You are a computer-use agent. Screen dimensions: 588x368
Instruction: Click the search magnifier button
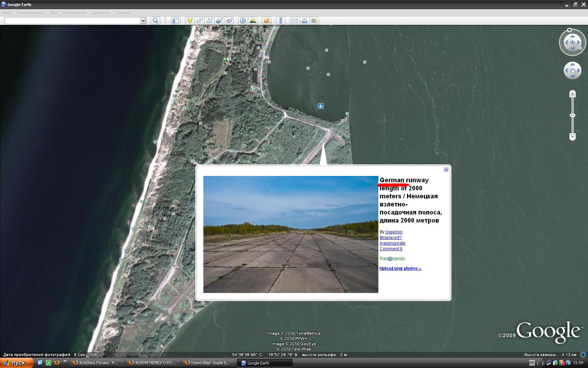[155, 21]
